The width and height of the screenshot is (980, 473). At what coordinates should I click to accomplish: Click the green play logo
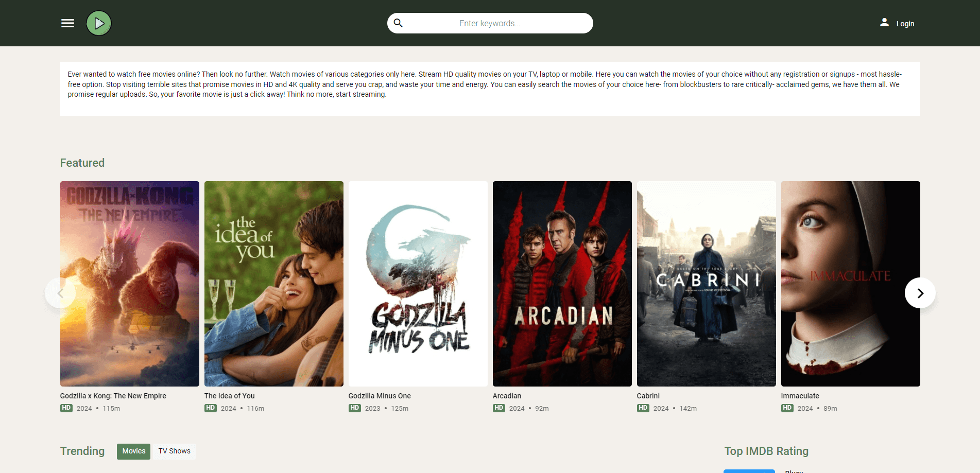point(99,23)
